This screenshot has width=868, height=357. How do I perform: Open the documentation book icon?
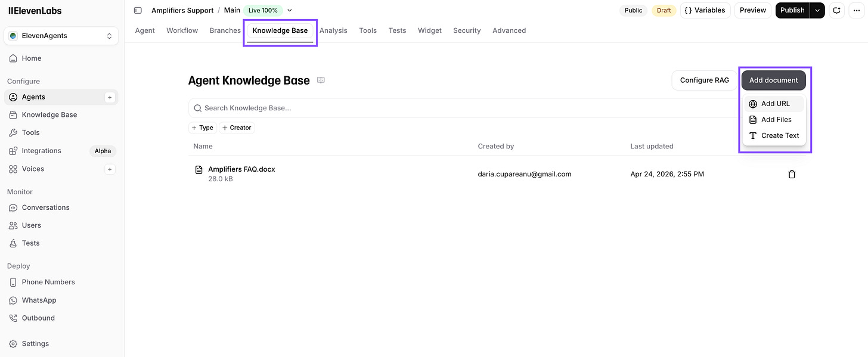click(x=321, y=80)
